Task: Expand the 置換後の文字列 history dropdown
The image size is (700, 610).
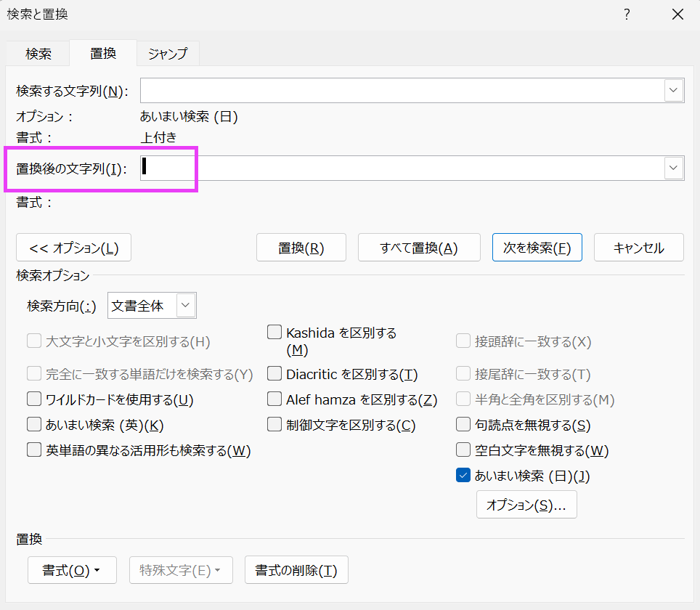Action: click(674, 168)
